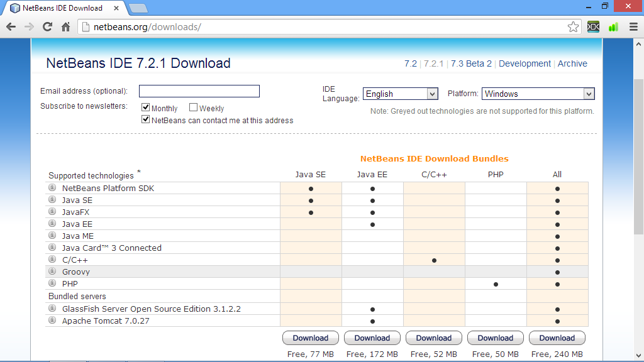Download the PHP bundle
The height and width of the screenshot is (362, 644).
pos(496,337)
